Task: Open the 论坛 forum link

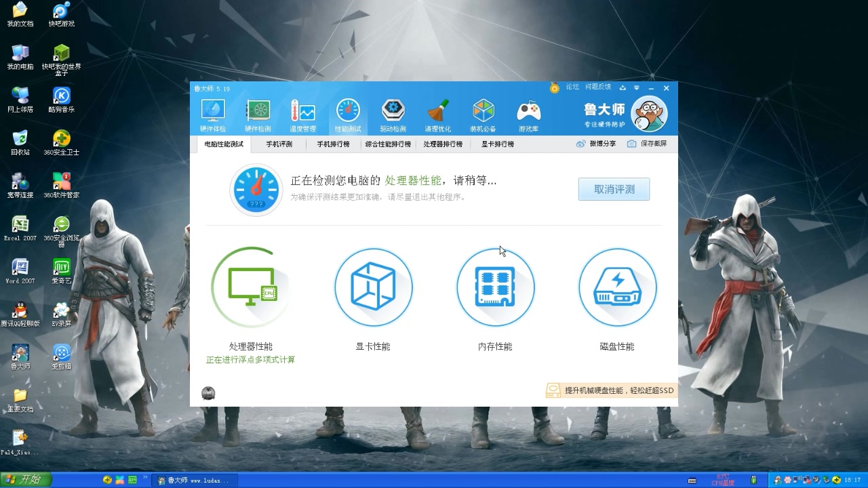Action: pos(572,87)
